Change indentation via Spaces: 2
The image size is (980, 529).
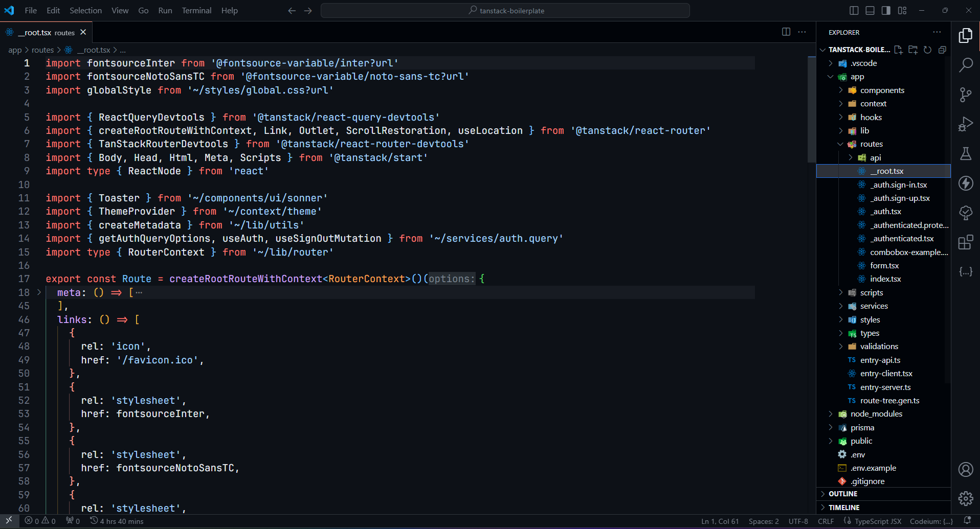click(x=764, y=521)
